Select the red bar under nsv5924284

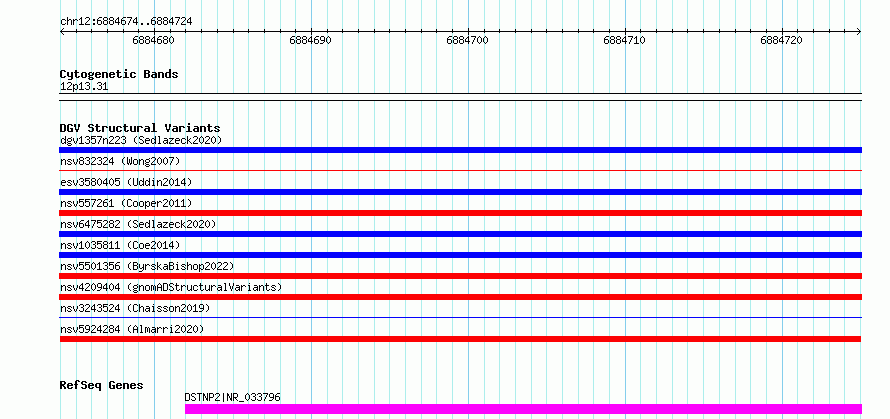coord(460,339)
